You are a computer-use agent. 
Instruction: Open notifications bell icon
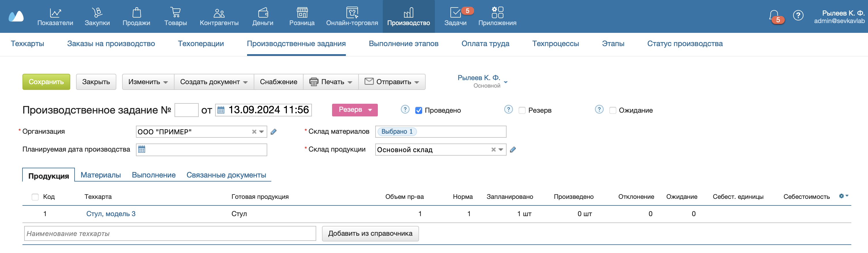(774, 16)
